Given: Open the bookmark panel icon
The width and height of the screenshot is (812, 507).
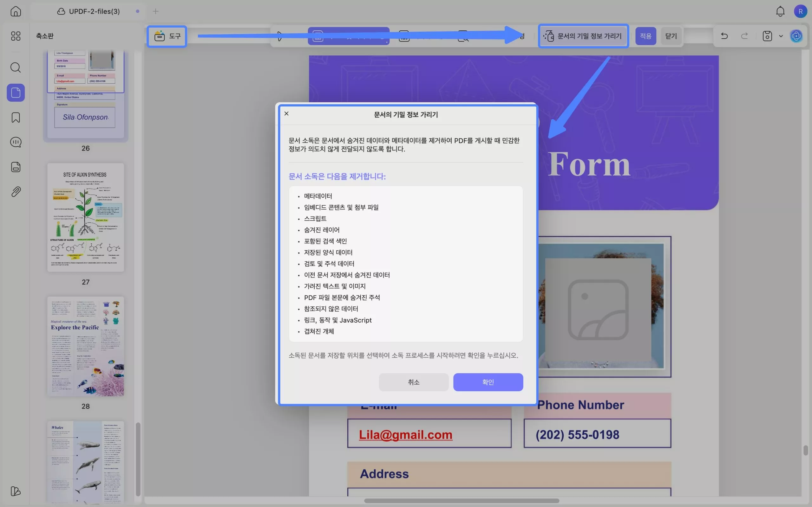Looking at the screenshot, I should click(16, 117).
